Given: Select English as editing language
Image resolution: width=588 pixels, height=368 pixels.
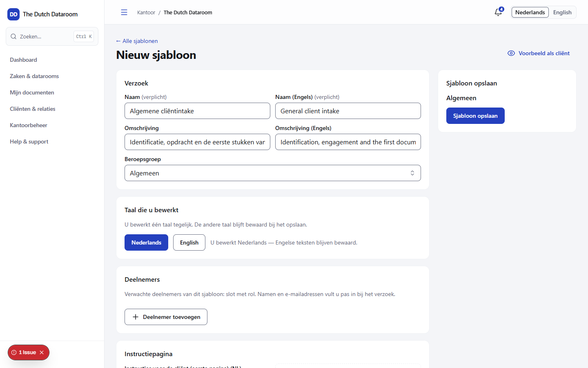Looking at the screenshot, I should (x=189, y=242).
